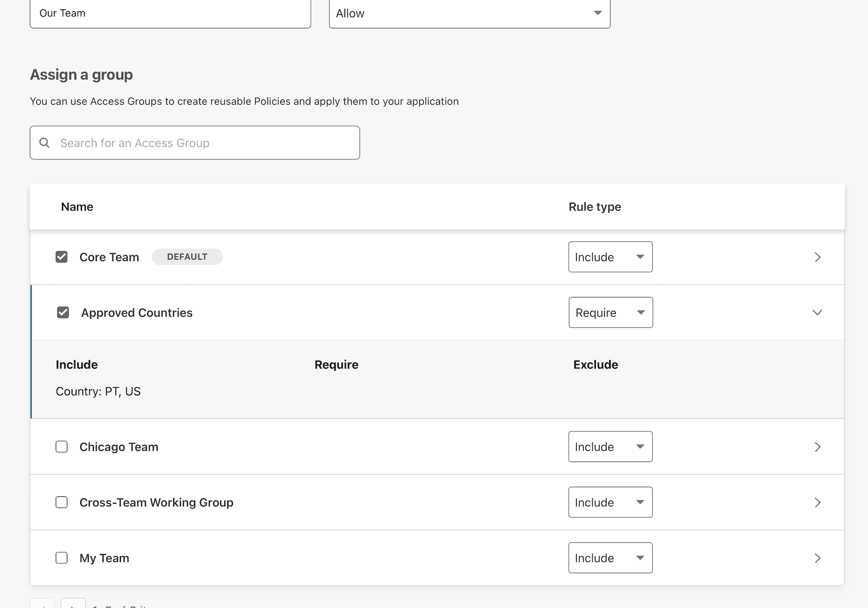This screenshot has height=608, width=868.
Task: Expand the Core Team row chevron
Action: click(817, 257)
